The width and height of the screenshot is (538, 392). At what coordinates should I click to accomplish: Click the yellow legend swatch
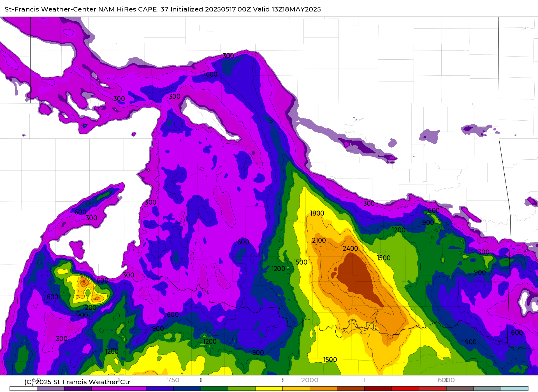pyautogui.click(x=269, y=389)
